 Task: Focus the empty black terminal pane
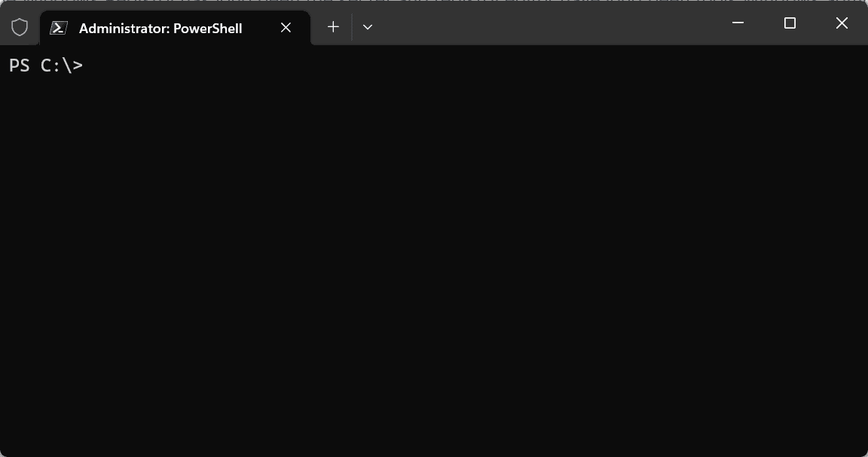click(434, 248)
